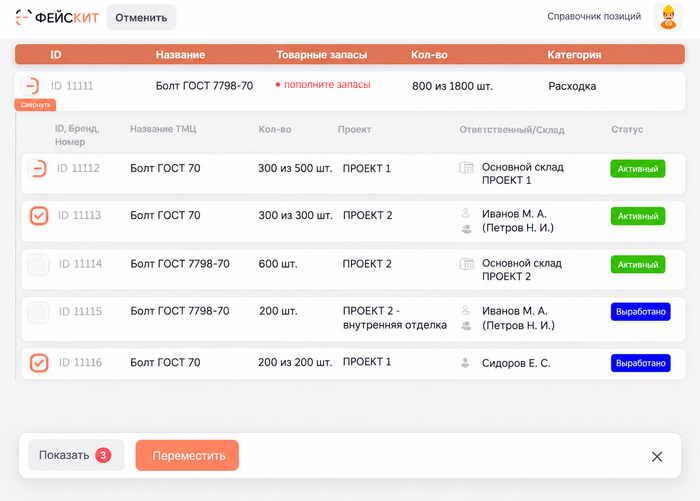700x501 pixels.
Task: Uncheck the ID 11113 checkbox
Action: point(39,216)
